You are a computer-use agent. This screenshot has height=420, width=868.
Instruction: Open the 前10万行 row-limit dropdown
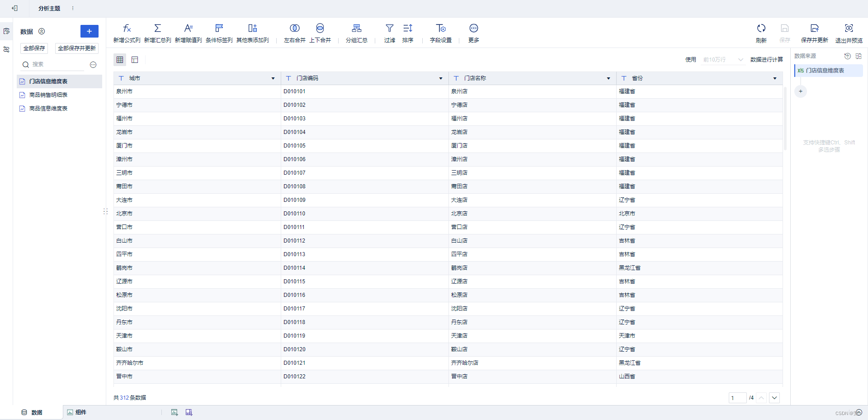pyautogui.click(x=723, y=60)
